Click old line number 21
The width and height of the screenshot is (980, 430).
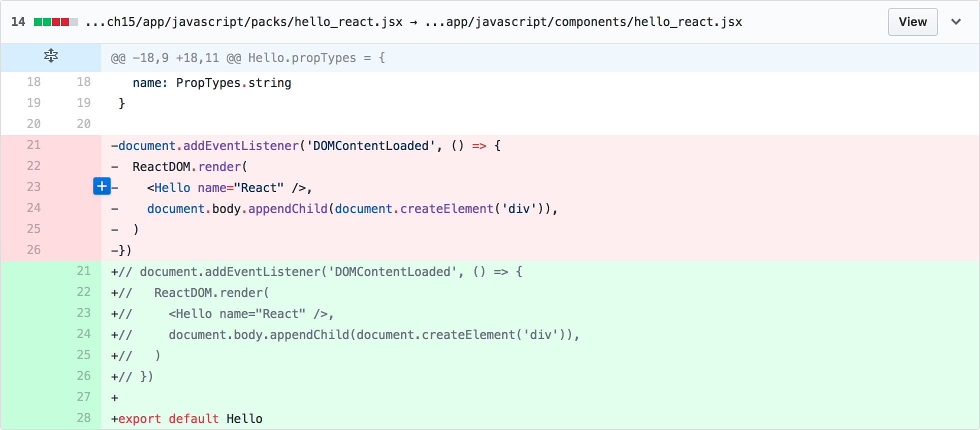pyautogui.click(x=33, y=145)
